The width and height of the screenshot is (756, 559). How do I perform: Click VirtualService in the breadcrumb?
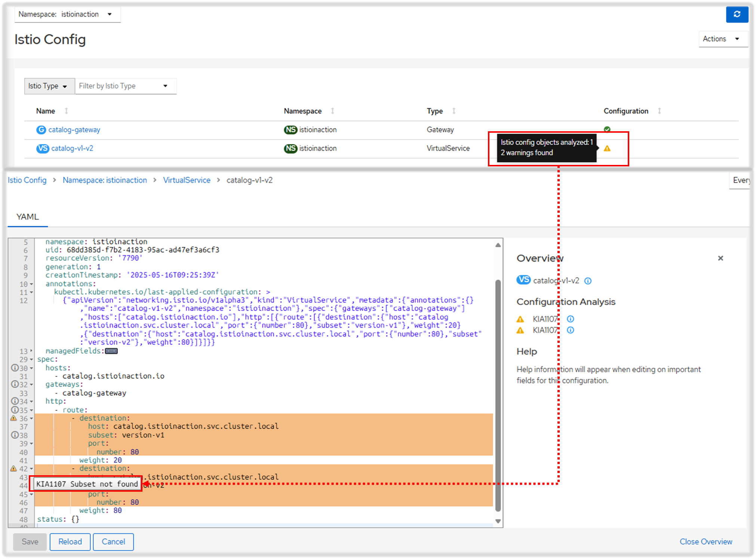coord(187,180)
